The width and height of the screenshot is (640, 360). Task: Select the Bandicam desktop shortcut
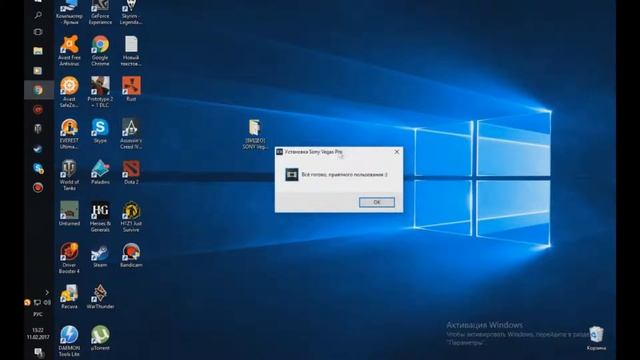click(x=131, y=256)
